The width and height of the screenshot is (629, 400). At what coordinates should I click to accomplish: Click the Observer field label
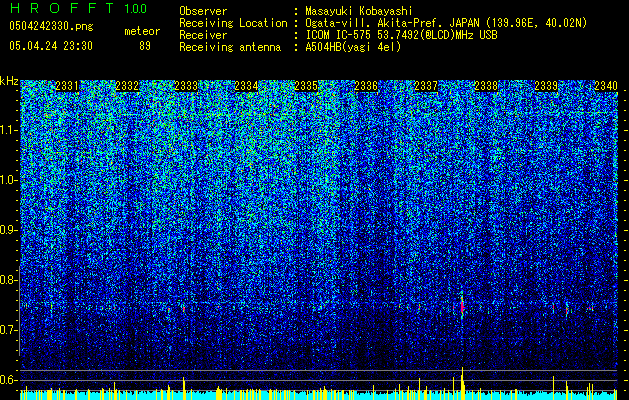click(x=203, y=11)
